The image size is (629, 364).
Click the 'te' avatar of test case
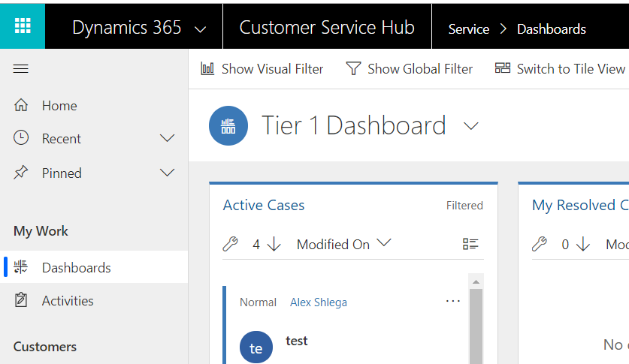click(256, 347)
